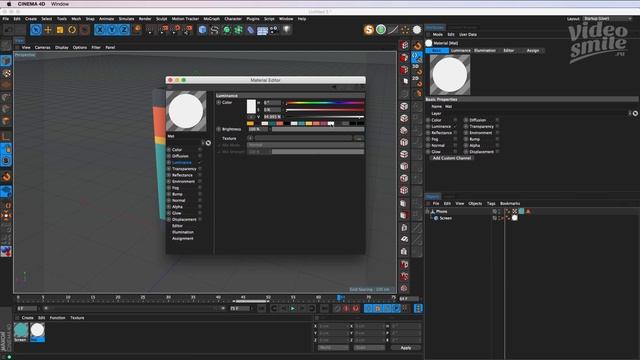Click the white sphere icon in the top toolbar

click(417, 30)
